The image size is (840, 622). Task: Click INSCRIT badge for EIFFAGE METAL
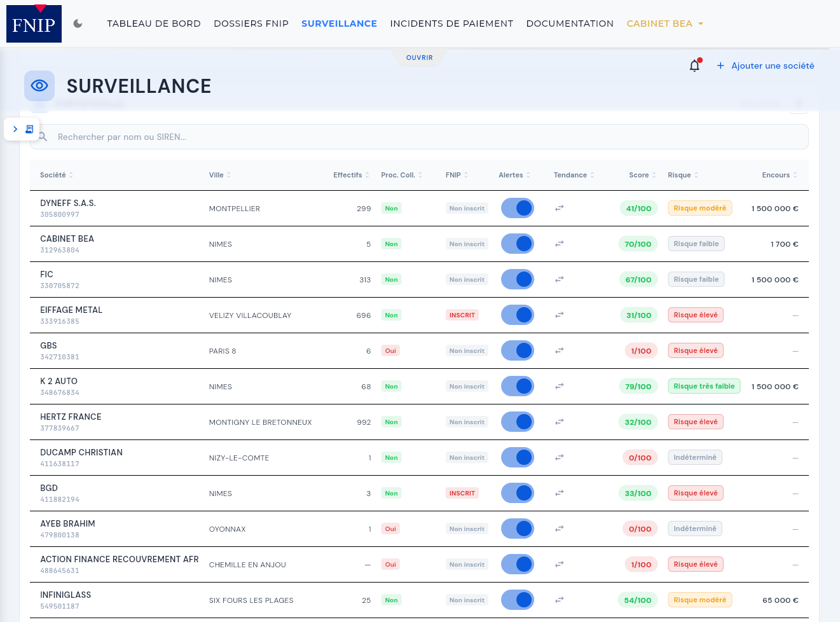tap(462, 315)
